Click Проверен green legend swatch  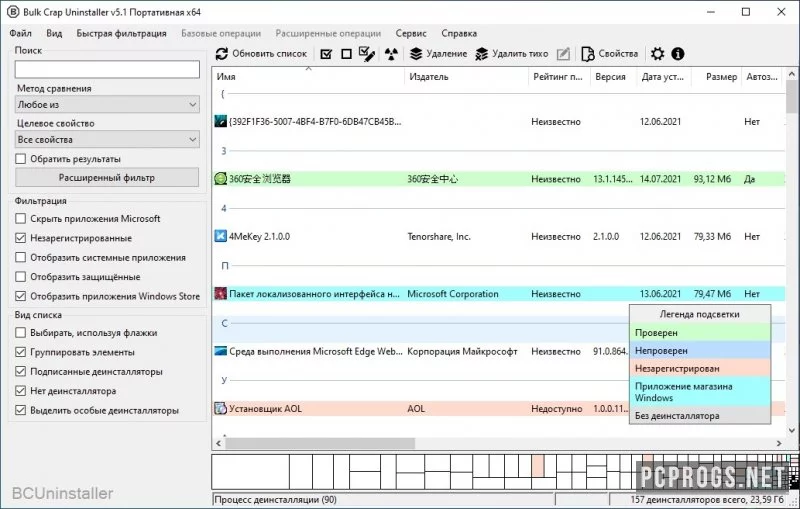(x=700, y=333)
